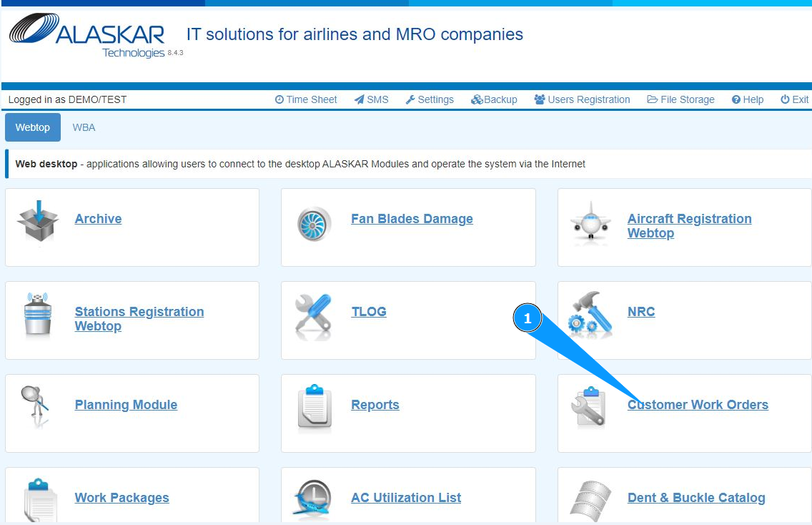Open the Planning Module link

126,405
